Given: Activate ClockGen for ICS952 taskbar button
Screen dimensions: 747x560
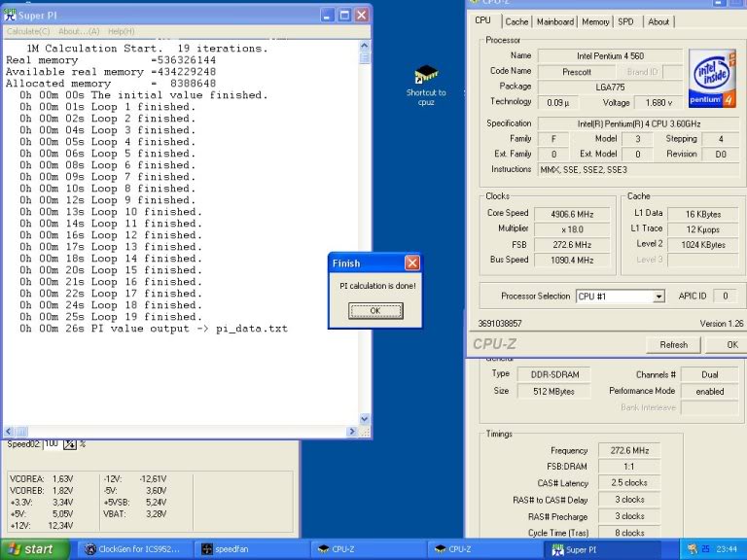Looking at the screenshot, I should [x=134, y=549].
